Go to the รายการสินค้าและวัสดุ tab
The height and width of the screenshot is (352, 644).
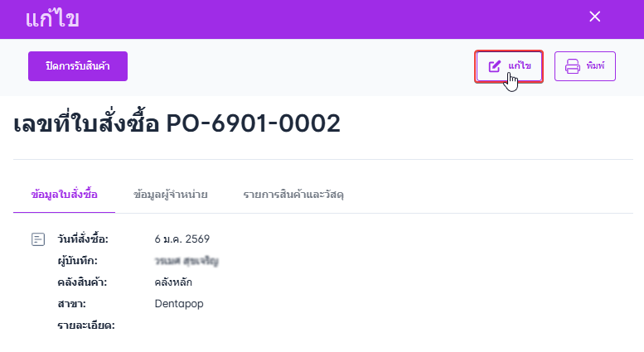293,195
